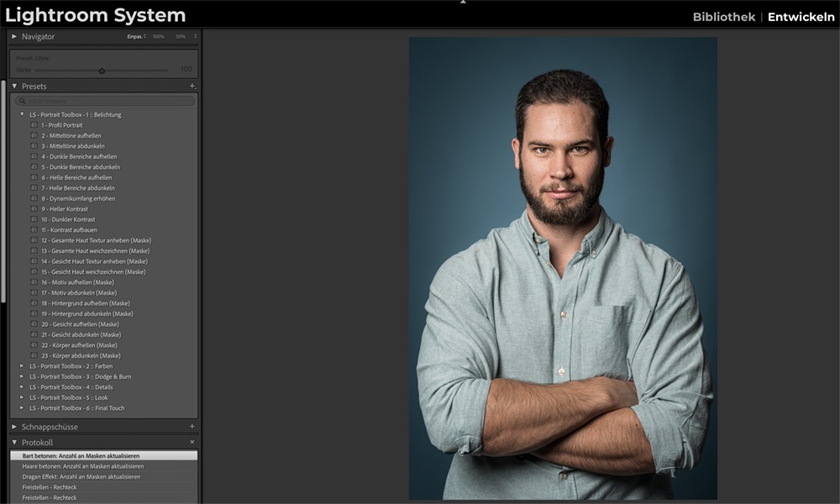Click the preset Stärke amount slider
840x504 pixels.
[102, 71]
